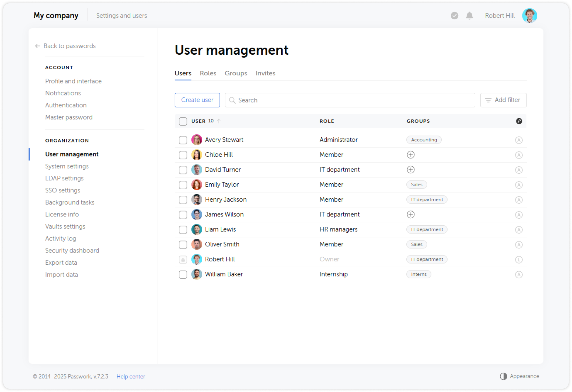Viewport: 572px width, 392px height.
Task: Click the authentication 'A' icon for Avery Stewart
Action: (519, 140)
